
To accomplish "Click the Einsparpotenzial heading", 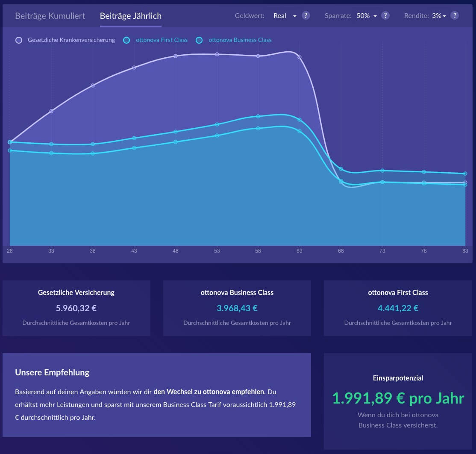I will [398, 378].
